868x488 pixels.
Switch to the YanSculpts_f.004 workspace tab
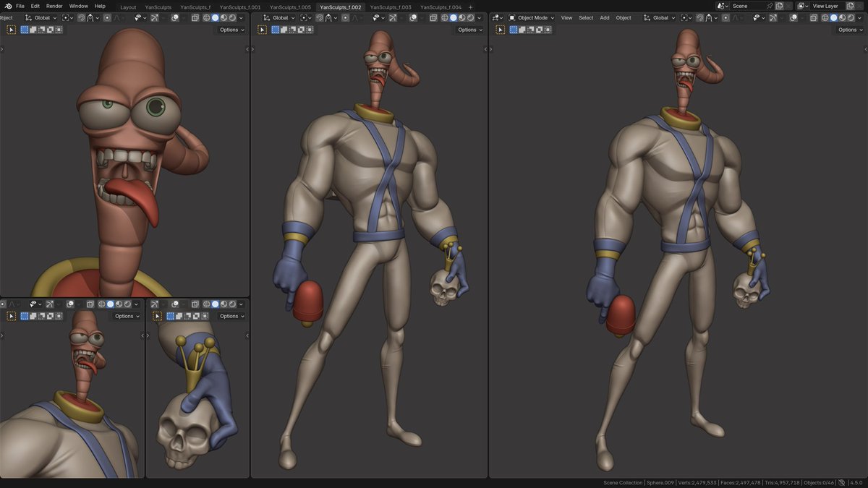click(x=441, y=7)
